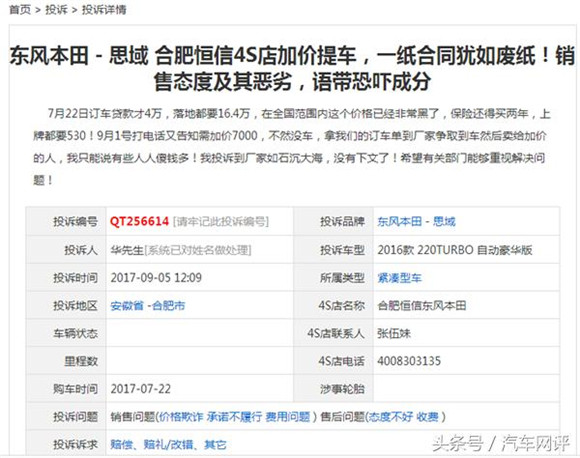Open the 首页 breadcrumb link
Screen dimensions: 580x458
point(20,10)
